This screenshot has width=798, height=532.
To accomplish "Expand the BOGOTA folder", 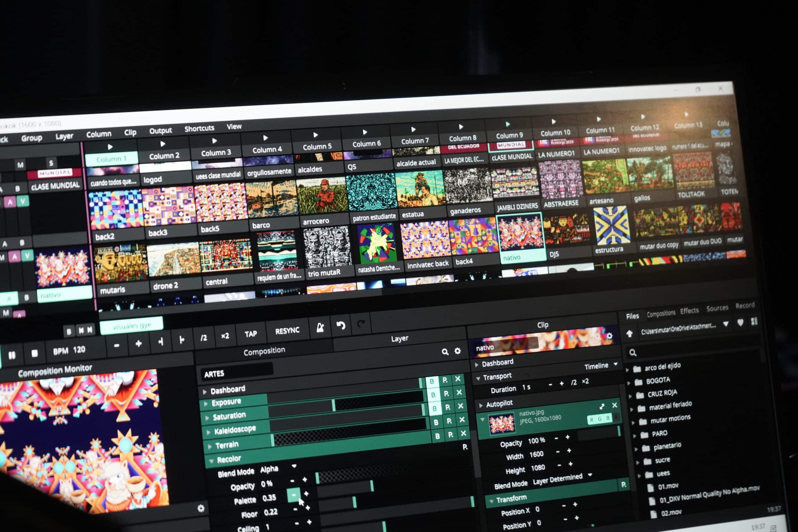I will [x=629, y=383].
